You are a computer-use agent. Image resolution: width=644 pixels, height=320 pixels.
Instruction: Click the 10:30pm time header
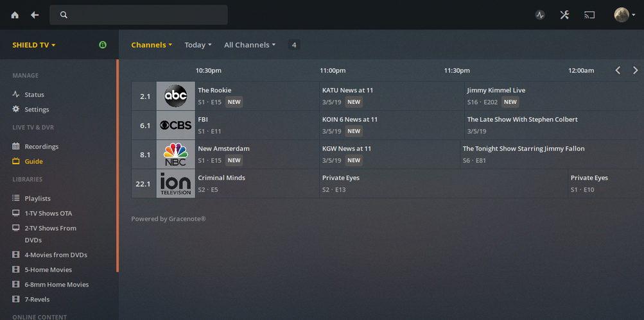point(208,71)
